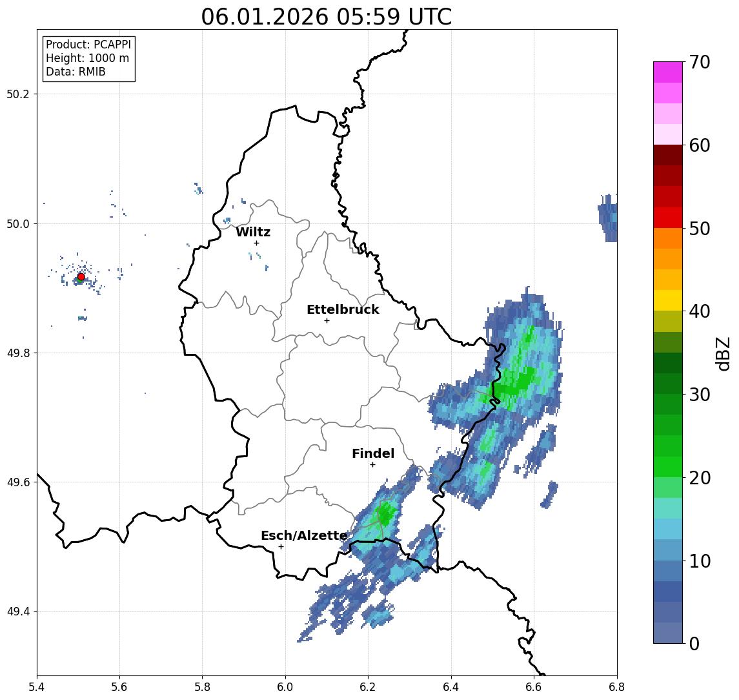This screenshot has width=739, height=700.
Task: Click the 40 tick label on colorbar
Action: [700, 311]
